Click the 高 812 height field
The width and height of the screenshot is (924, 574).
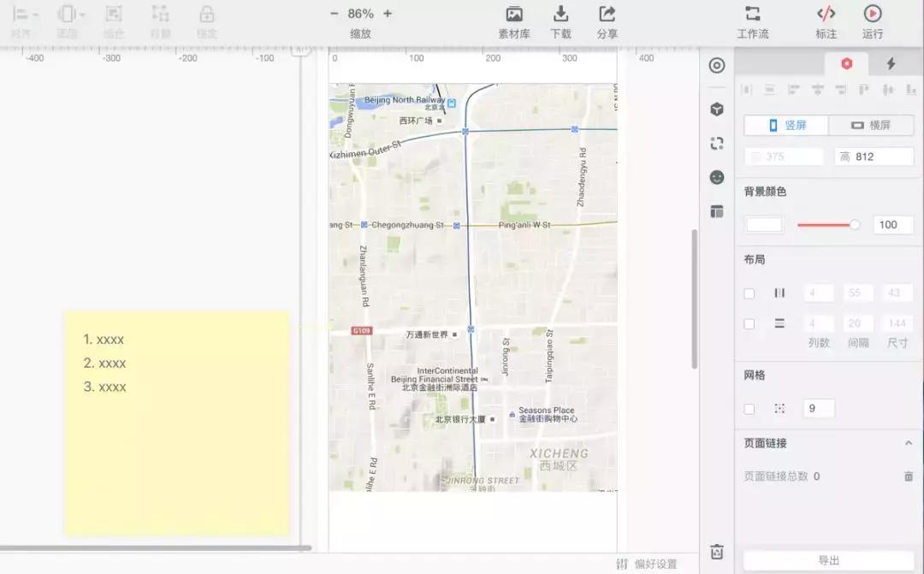tap(874, 157)
